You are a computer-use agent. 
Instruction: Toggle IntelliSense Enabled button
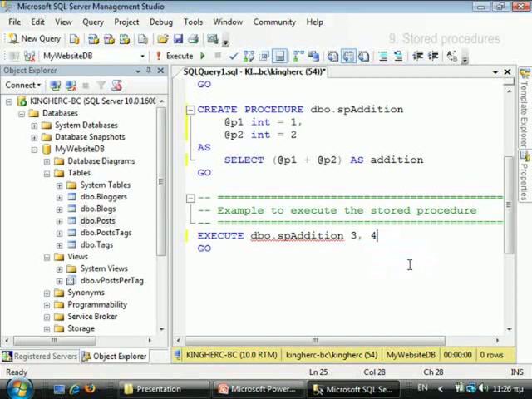click(x=280, y=56)
